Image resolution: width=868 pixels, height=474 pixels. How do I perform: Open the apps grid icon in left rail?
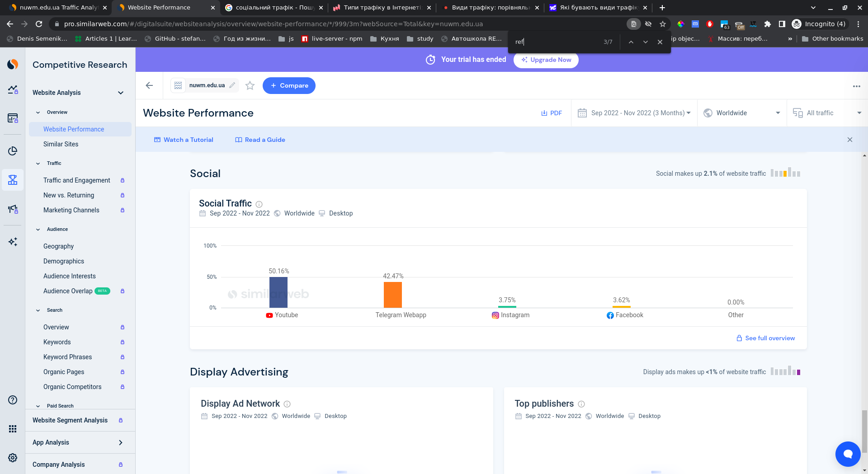coord(13,429)
